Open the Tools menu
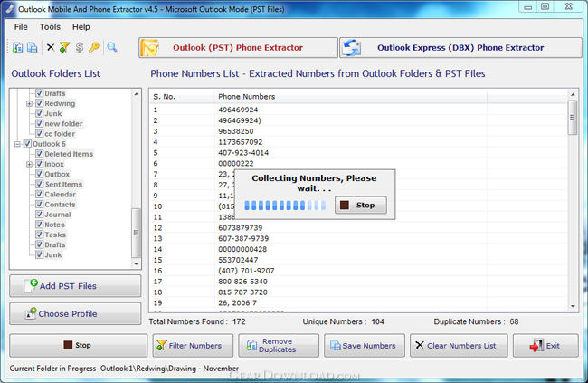This screenshot has width=588, height=383. (50, 27)
